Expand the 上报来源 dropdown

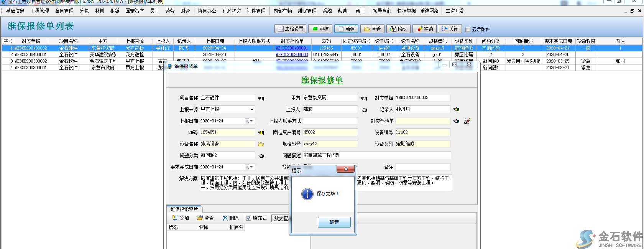coord(252,109)
